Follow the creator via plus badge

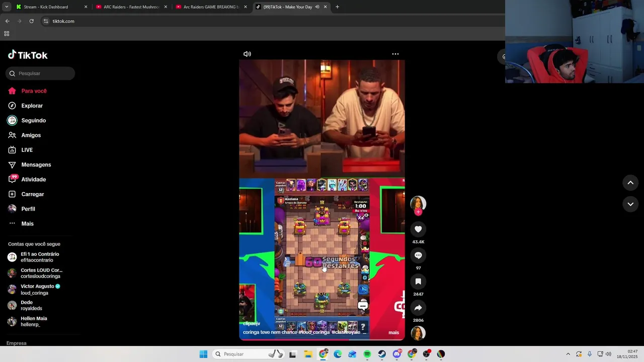(x=418, y=212)
